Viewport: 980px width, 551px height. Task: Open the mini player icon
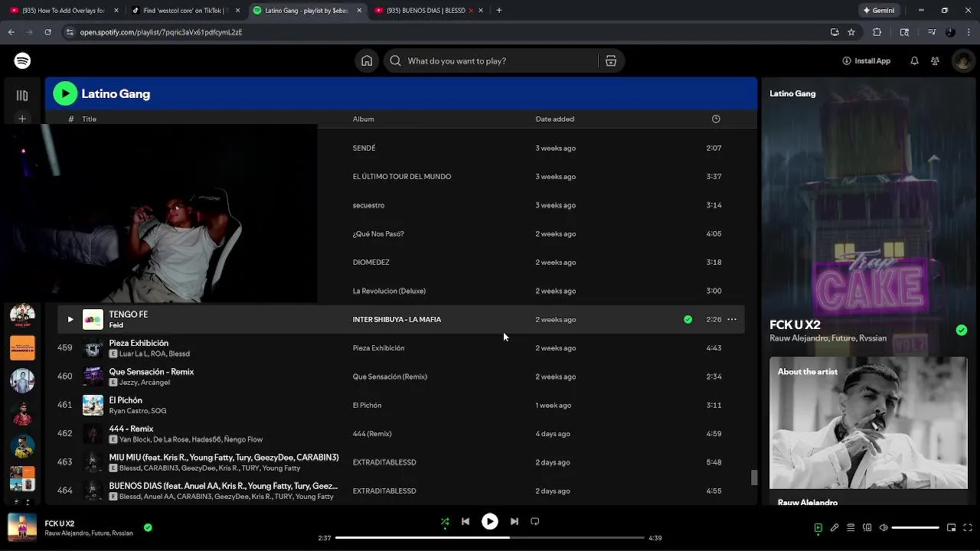click(952, 527)
